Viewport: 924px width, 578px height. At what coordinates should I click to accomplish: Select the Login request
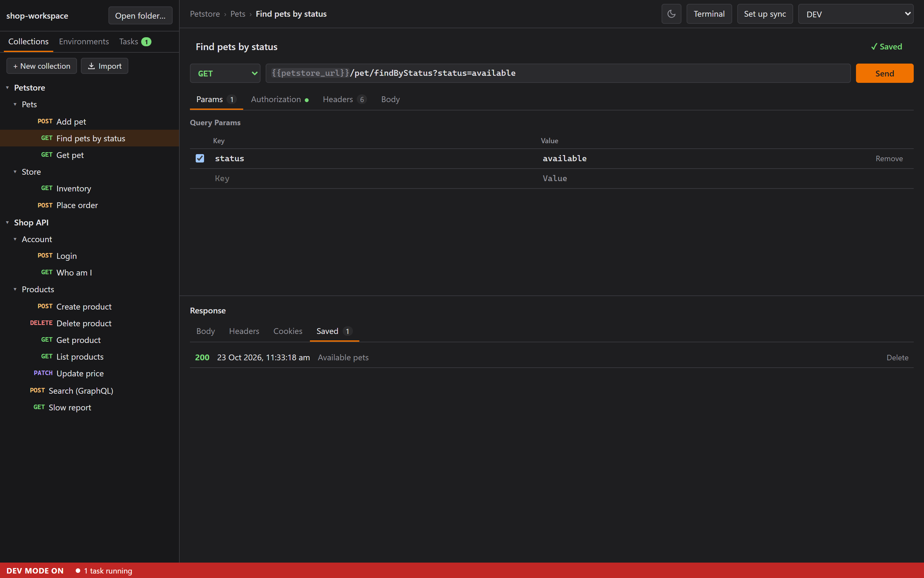tap(89, 256)
